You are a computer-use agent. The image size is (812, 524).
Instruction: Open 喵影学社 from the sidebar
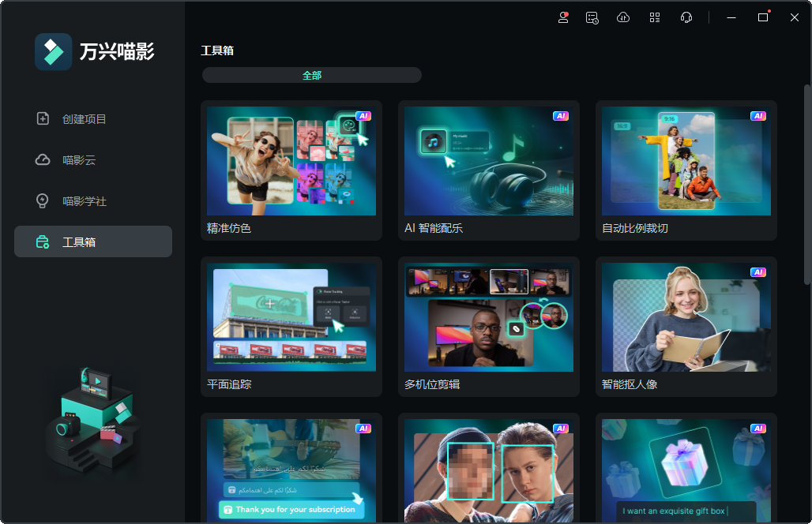click(93, 200)
